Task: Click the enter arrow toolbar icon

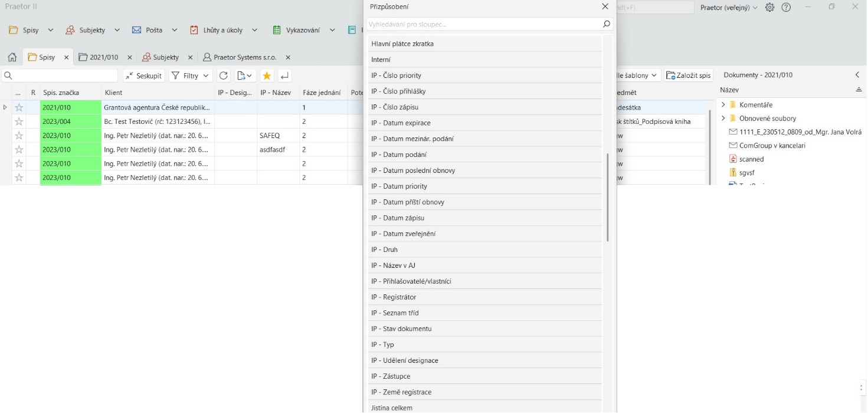Action: (284, 76)
